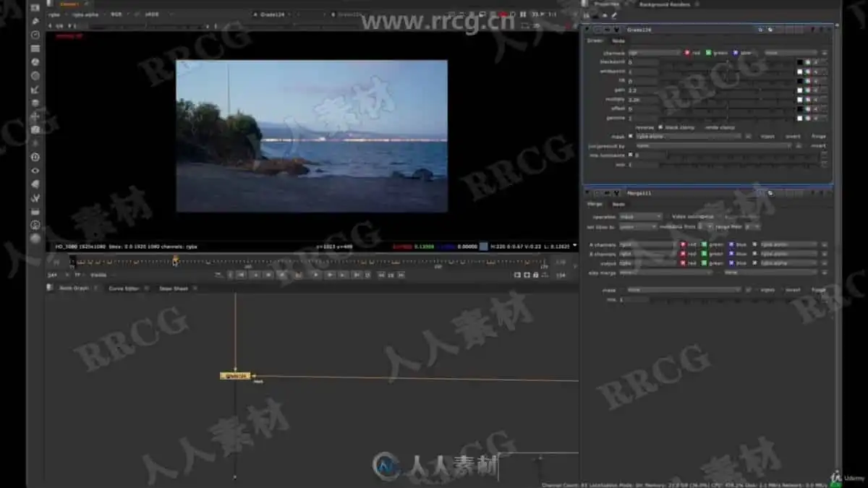
Task: Open gain color wheel picker
Action: coord(808,90)
